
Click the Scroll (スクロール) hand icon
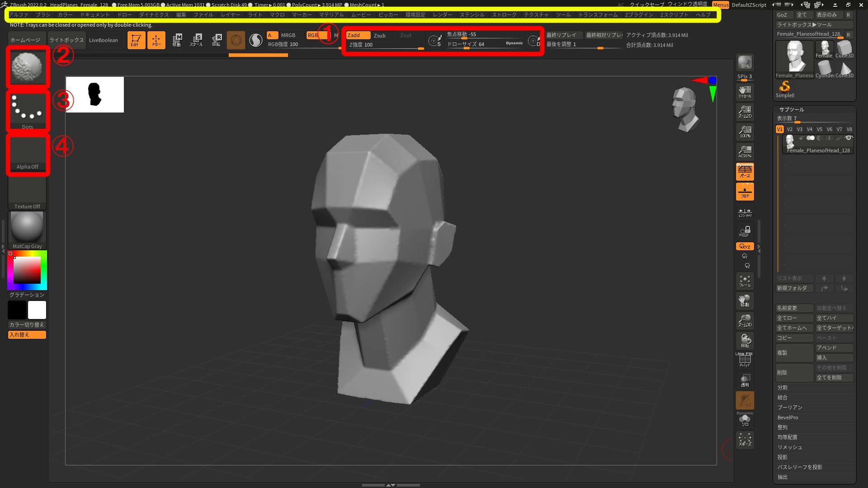[x=745, y=92]
